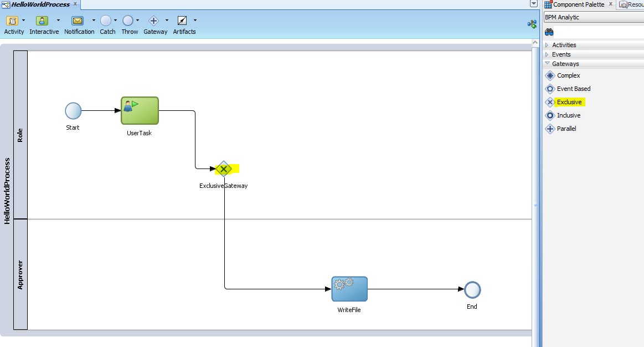The width and height of the screenshot is (644, 347).
Task: Open the Gateway tool dropdown arrow
Action: click(166, 19)
